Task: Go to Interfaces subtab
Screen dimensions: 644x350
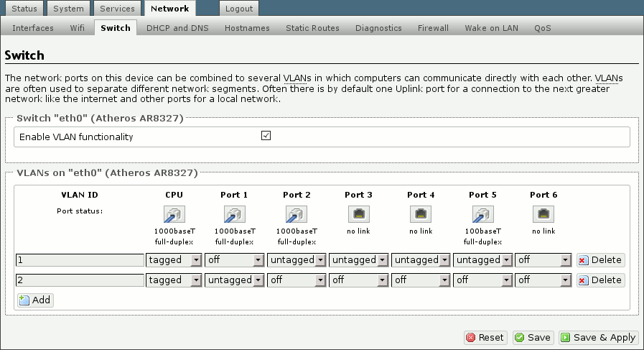Action: point(33,28)
